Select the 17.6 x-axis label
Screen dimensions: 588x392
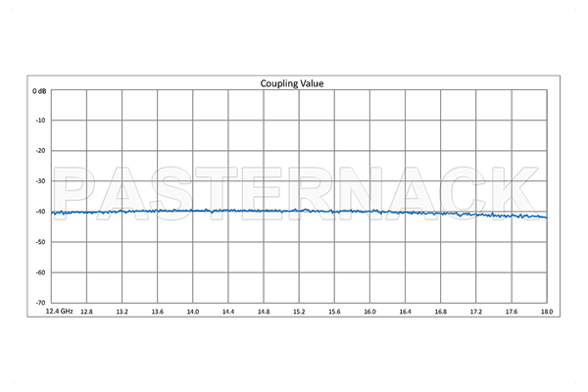click(512, 312)
